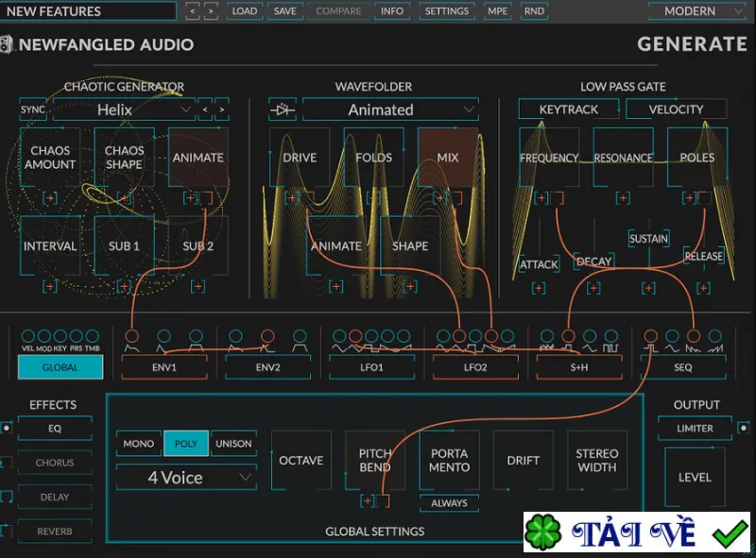
Task: Click the plus icon below Pitch Bend
Action: click(368, 501)
